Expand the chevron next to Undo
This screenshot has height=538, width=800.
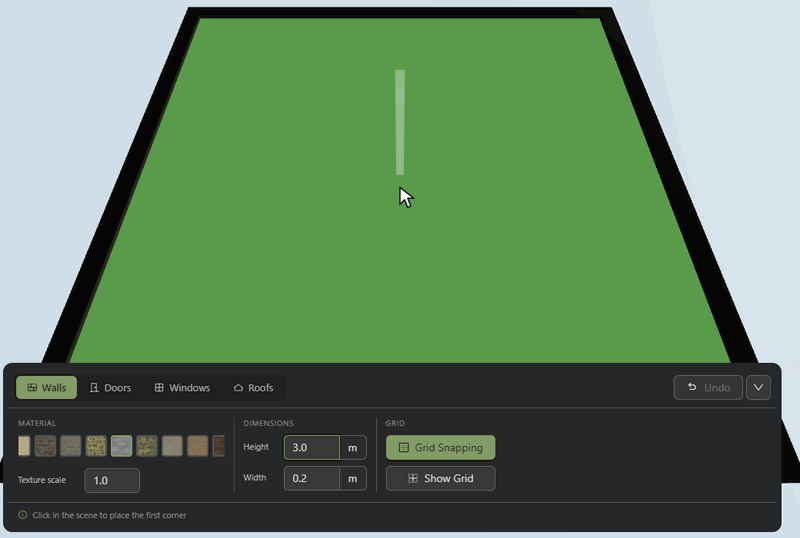(x=758, y=387)
